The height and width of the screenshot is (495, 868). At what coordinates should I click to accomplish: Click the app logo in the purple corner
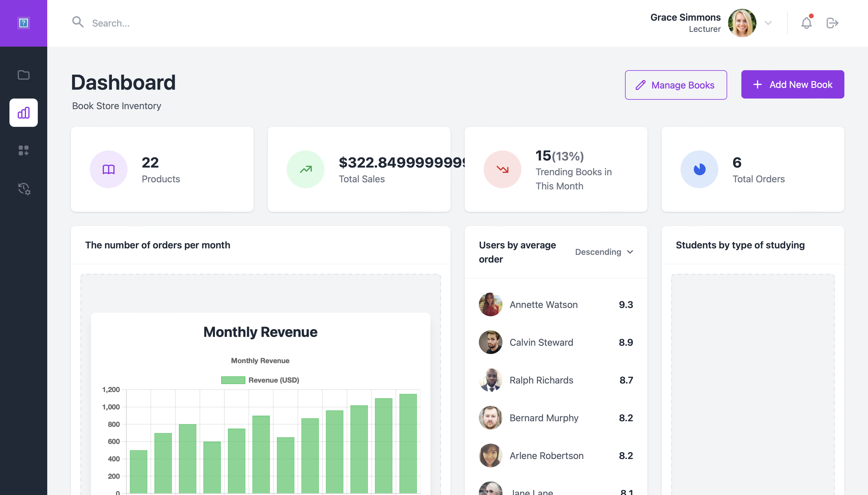point(24,23)
